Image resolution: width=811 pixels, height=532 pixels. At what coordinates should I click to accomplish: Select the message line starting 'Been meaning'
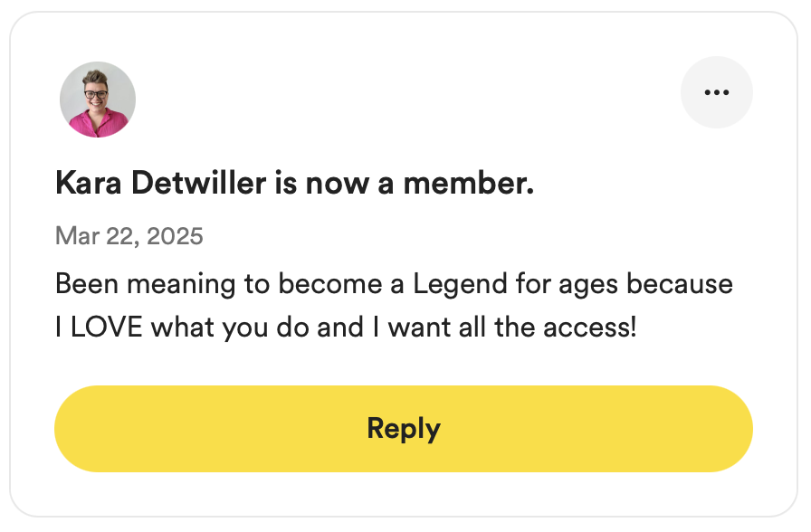click(x=394, y=284)
